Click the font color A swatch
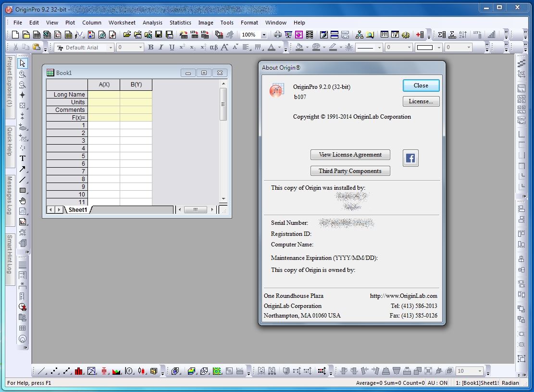Image resolution: width=534 pixels, height=392 pixels. (272, 47)
